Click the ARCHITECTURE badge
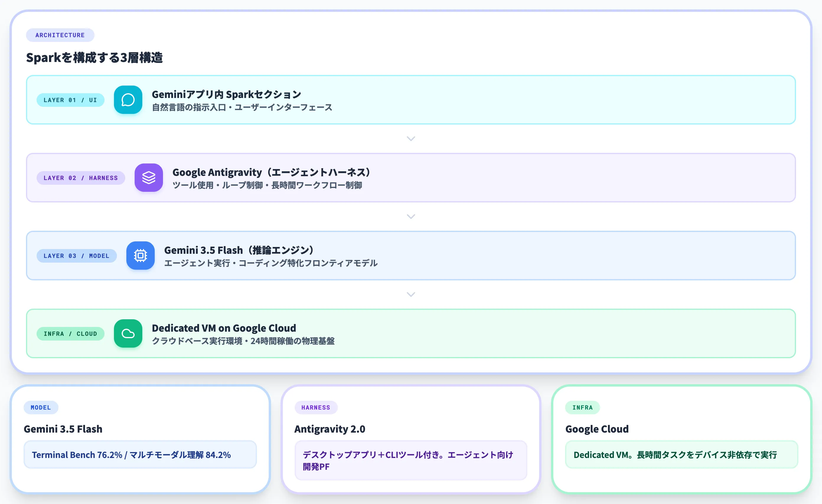This screenshot has width=822, height=504. tap(60, 35)
